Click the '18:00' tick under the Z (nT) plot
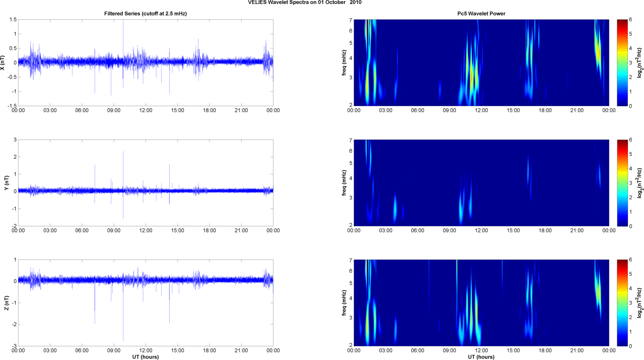The height and width of the screenshot is (360, 644). point(209,351)
